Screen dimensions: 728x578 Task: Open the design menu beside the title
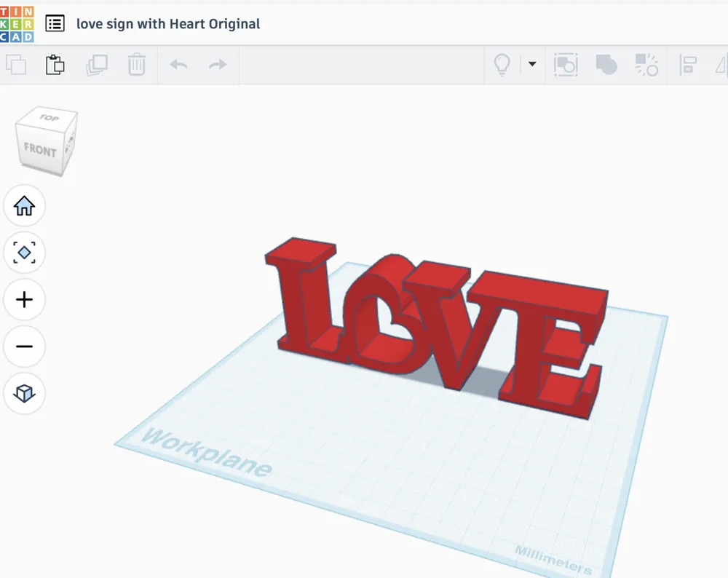[x=55, y=23]
